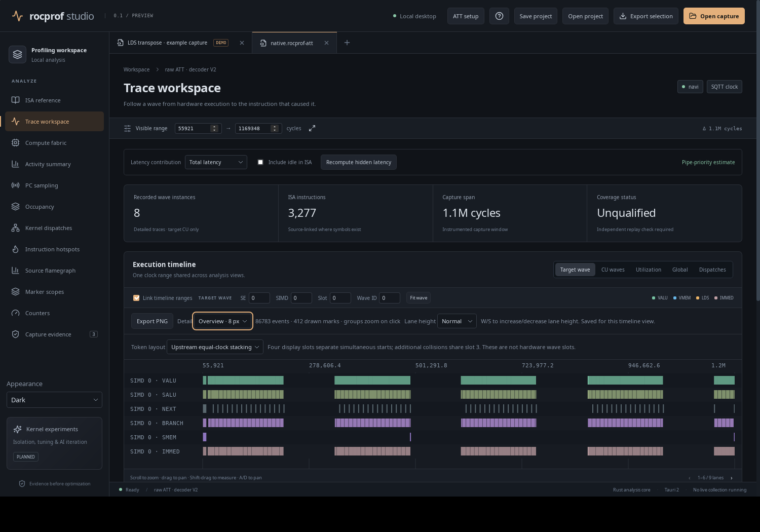The height and width of the screenshot is (532, 760).
Task: Open the Occupancy view
Action: [x=54, y=207]
